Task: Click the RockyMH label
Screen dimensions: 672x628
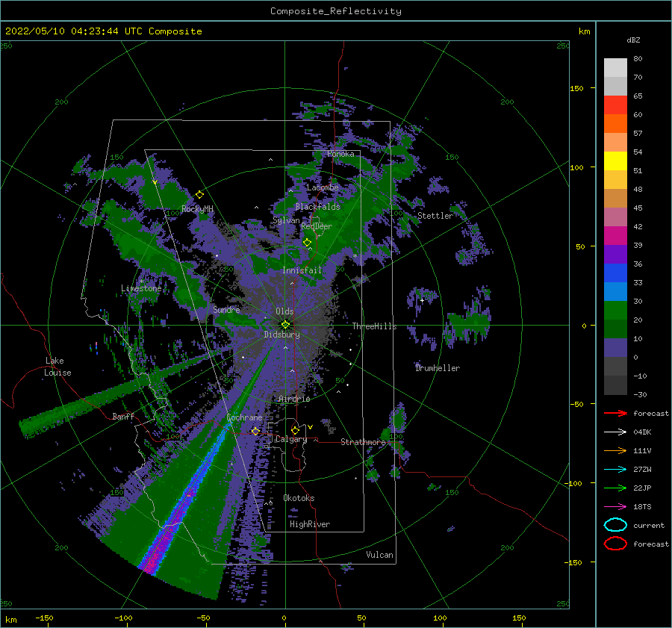Action: point(197,209)
